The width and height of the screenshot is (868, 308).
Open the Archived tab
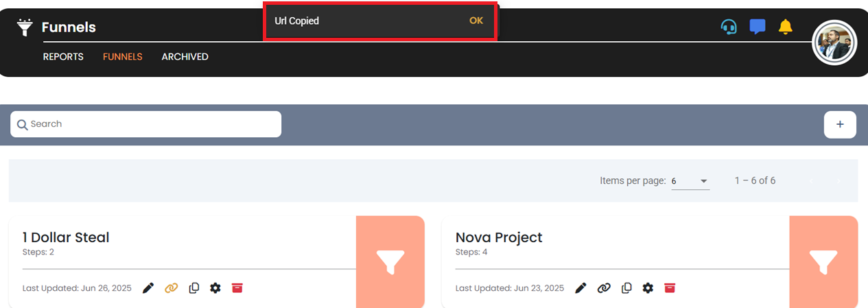tap(185, 57)
